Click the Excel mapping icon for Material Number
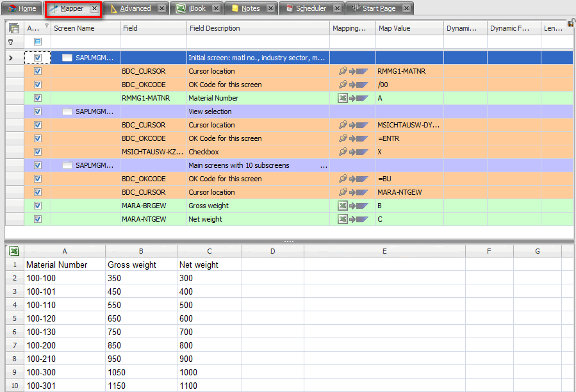Viewport: 576px width, 392px height. tap(343, 98)
